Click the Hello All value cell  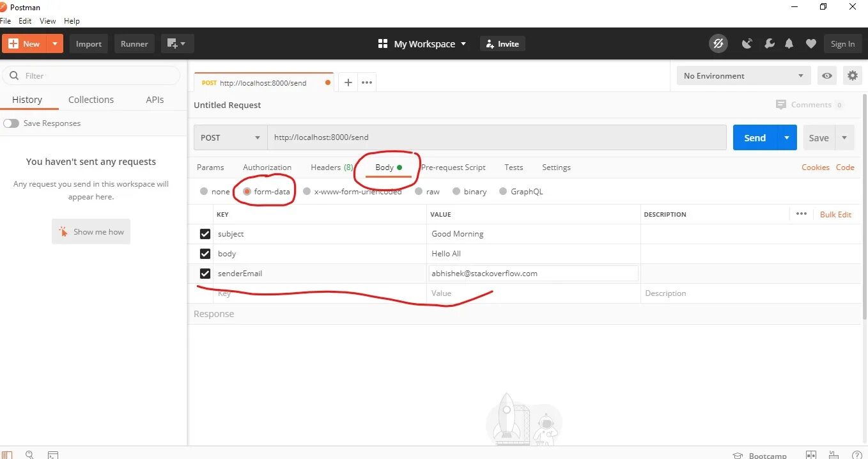(533, 254)
